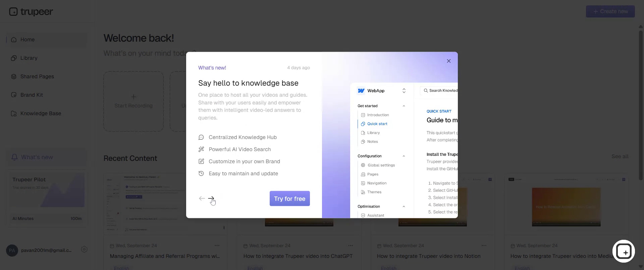
Task: Go to previous slide with left arrow
Action: click(202, 198)
